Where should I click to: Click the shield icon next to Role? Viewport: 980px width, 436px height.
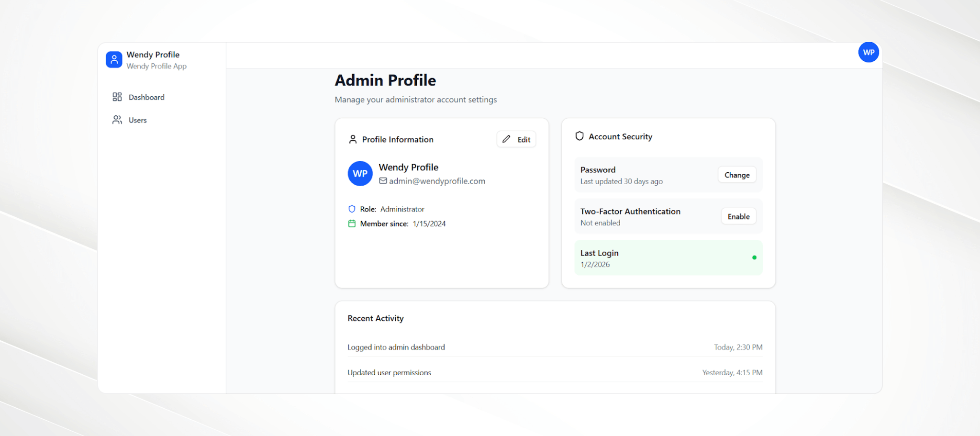(x=352, y=209)
